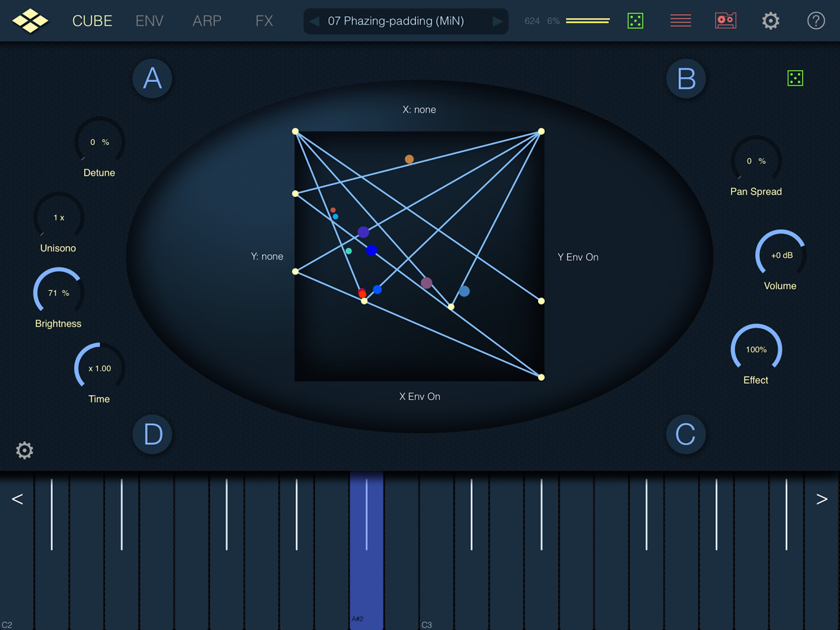Select morph source A
This screenshot has height=630, width=840.
pos(152,79)
